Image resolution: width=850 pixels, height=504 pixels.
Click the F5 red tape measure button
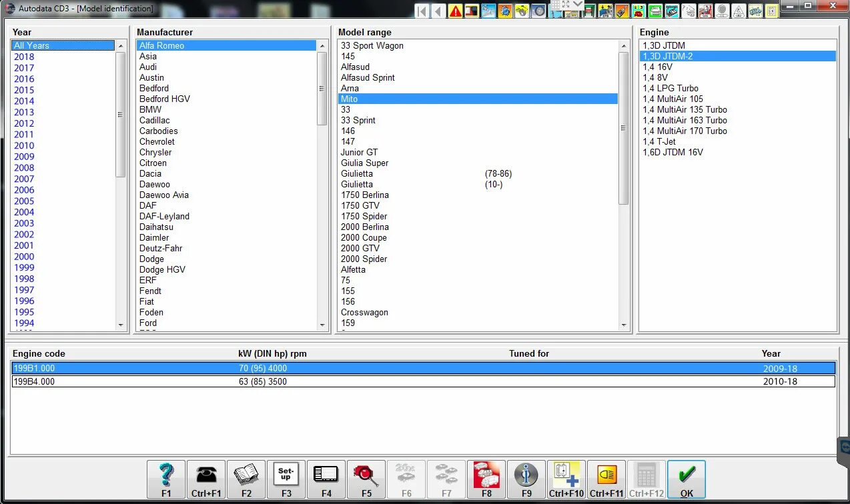[x=366, y=479]
